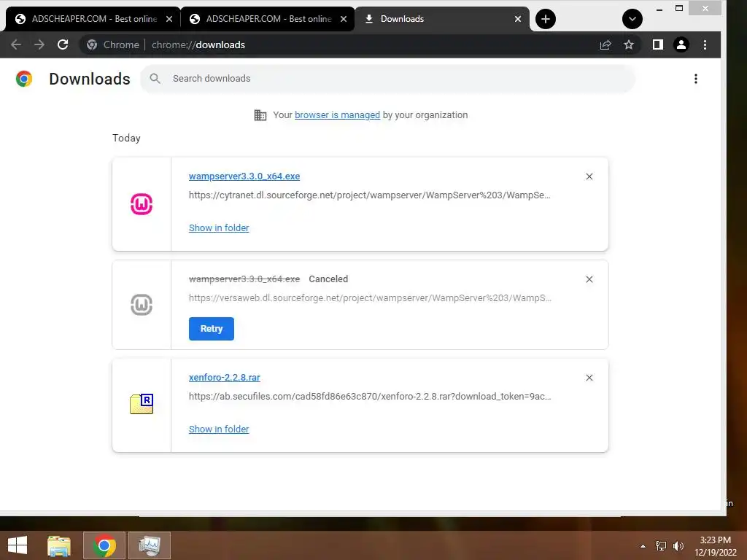Expand the tab search dropdown arrow
747x560 pixels.
tap(632, 19)
